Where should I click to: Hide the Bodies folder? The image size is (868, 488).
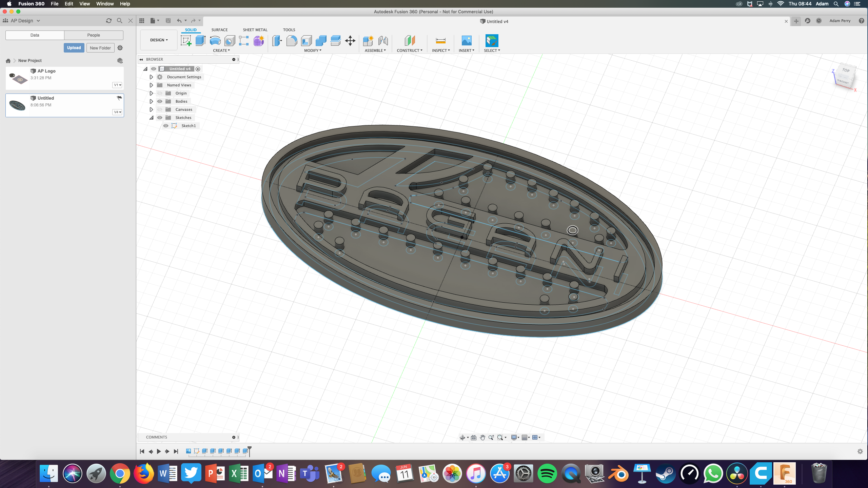tap(160, 101)
